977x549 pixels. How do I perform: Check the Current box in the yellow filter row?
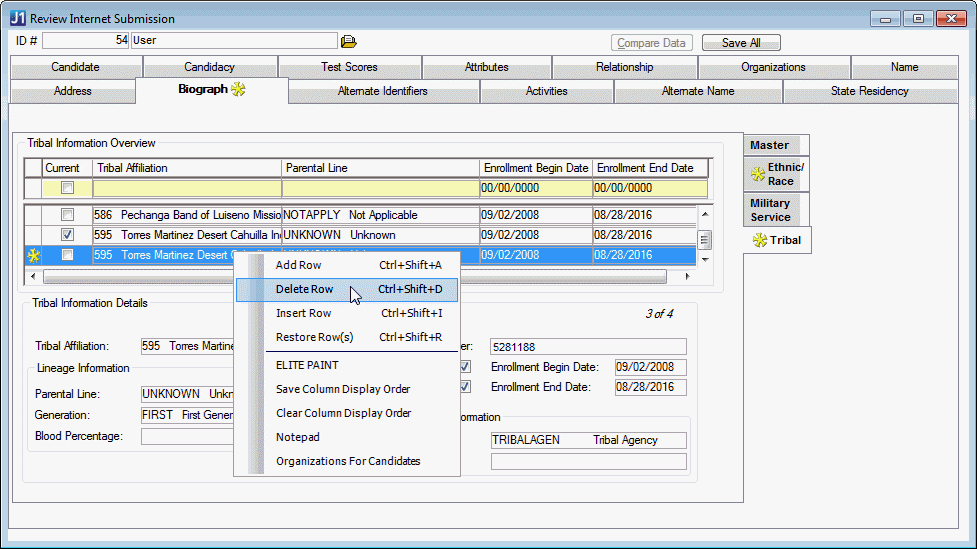pos(67,188)
